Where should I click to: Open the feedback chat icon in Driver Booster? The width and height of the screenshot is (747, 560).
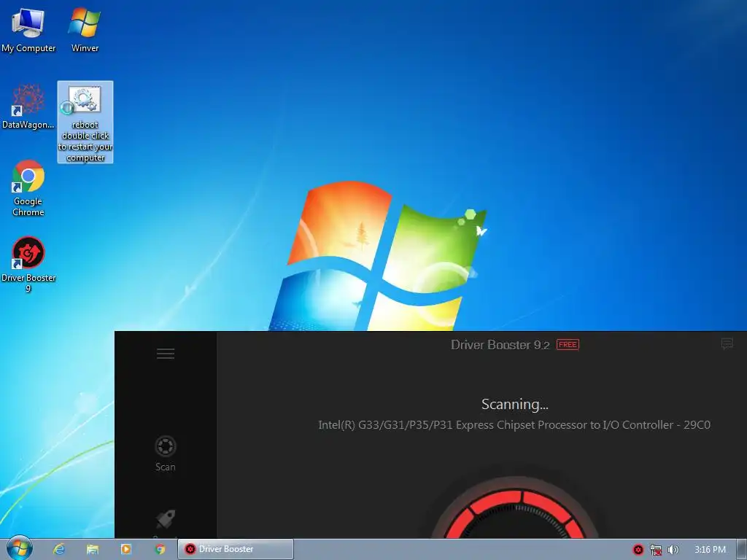click(x=727, y=343)
